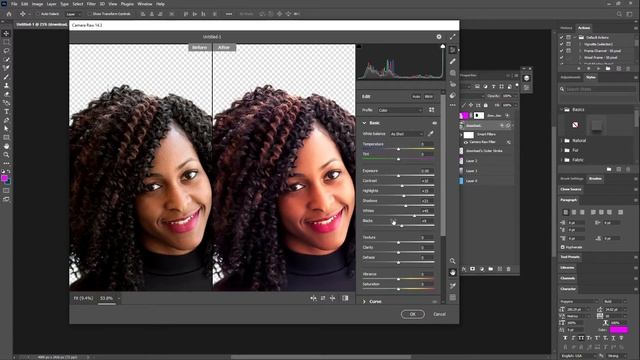Screen dimensions: 640x360
Task: Open the White Balance dropdown
Action: click(x=407, y=134)
